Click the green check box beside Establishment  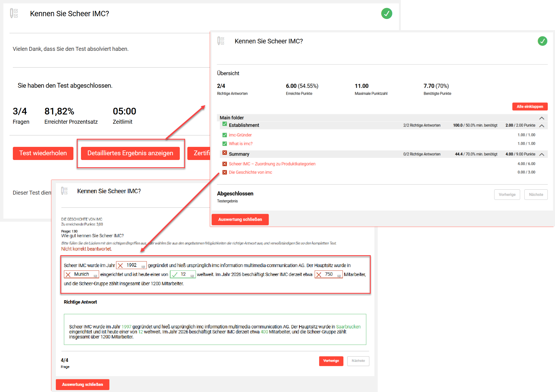pyautogui.click(x=224, y=124)
